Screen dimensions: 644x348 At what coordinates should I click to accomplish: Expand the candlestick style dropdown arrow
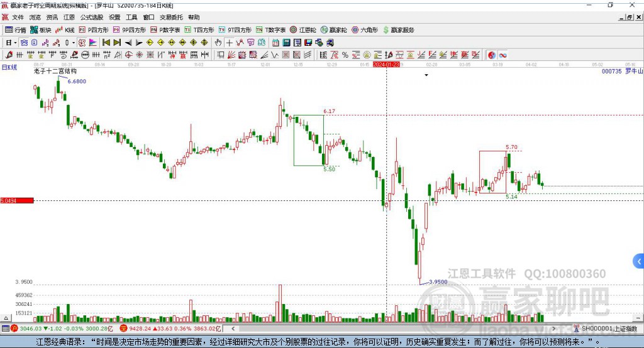pyautogui.click(x=73, y=43)
